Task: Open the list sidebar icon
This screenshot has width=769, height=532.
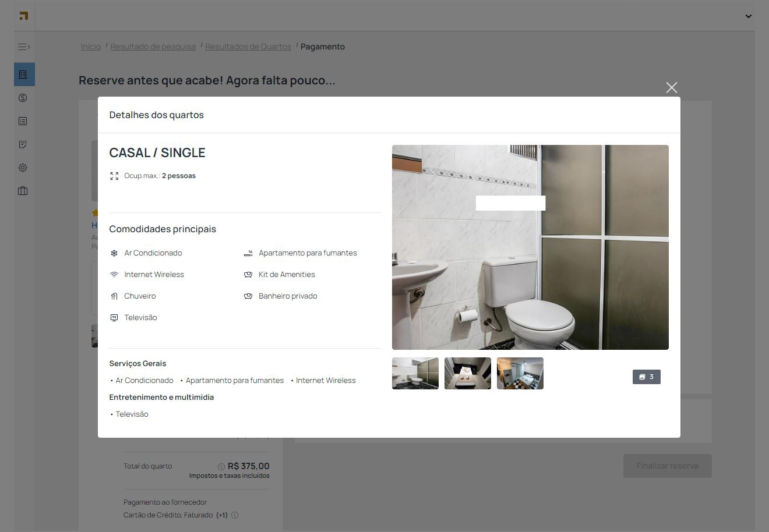Action: click(23, 121)
